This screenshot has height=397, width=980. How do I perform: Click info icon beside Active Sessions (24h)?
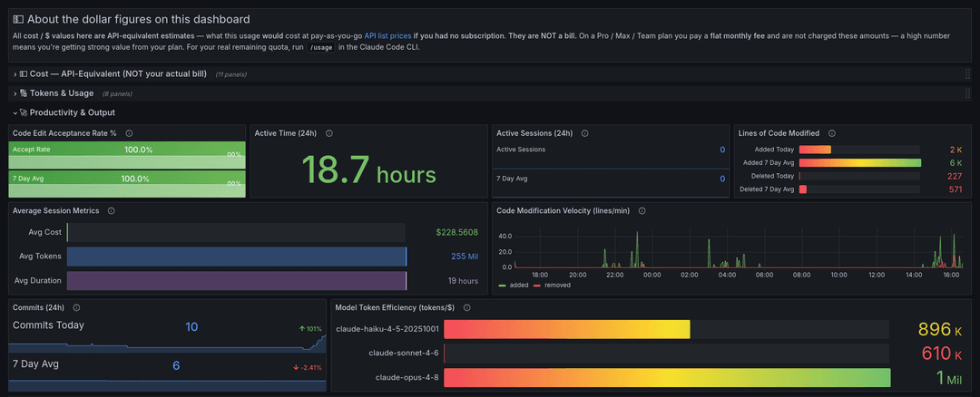[x=583, y=133]
